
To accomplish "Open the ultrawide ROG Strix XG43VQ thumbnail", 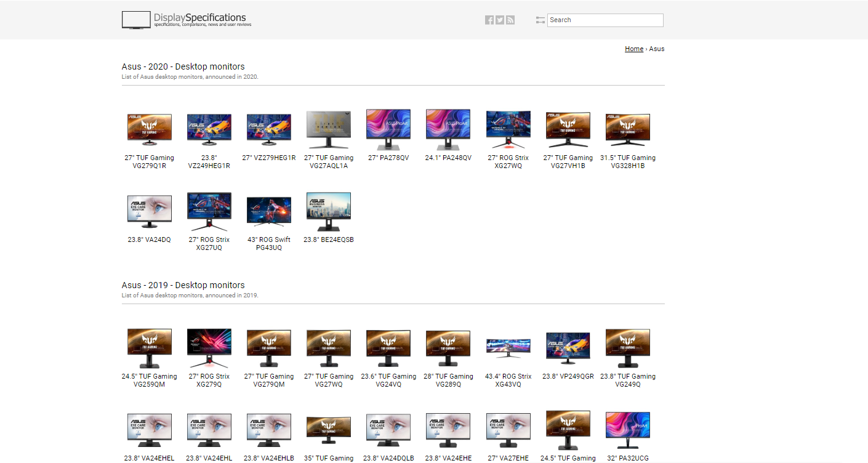I will click(508, 348).
